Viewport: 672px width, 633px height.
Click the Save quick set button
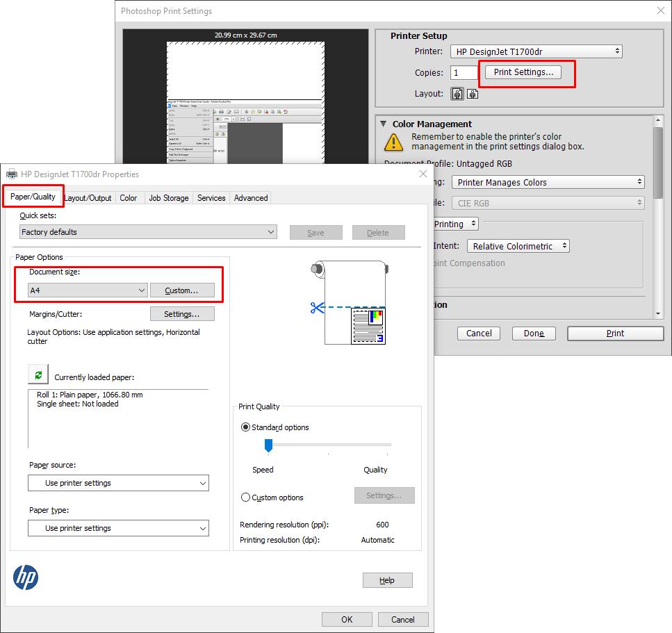316,232
